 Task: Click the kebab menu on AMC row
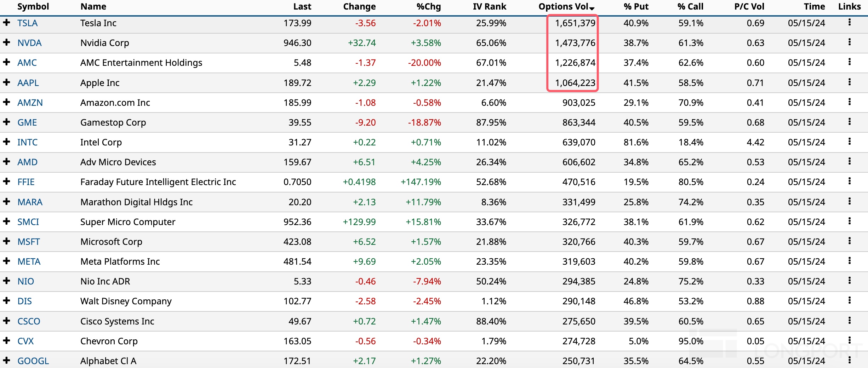(849, 62)
